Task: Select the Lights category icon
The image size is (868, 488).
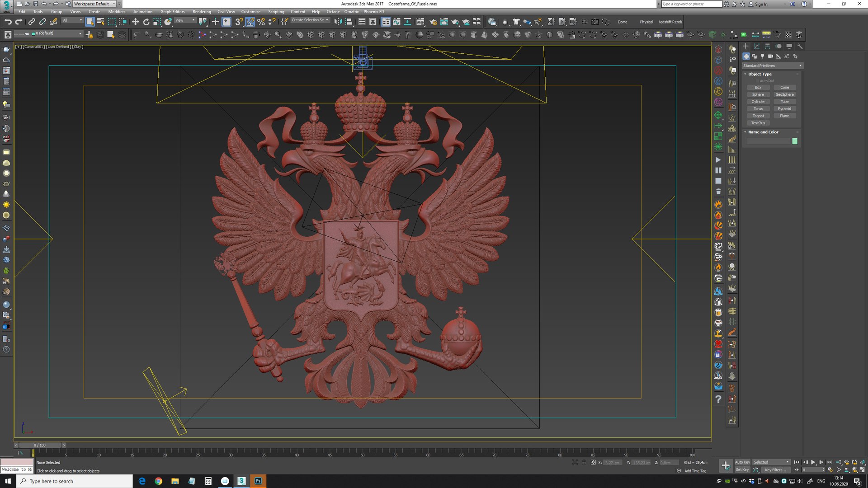Action: coord(763,56)
